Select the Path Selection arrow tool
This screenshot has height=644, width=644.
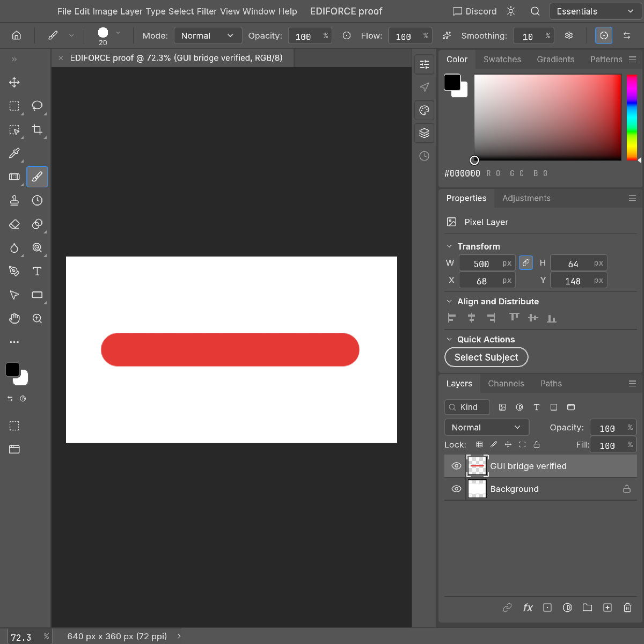coord(14,295)
